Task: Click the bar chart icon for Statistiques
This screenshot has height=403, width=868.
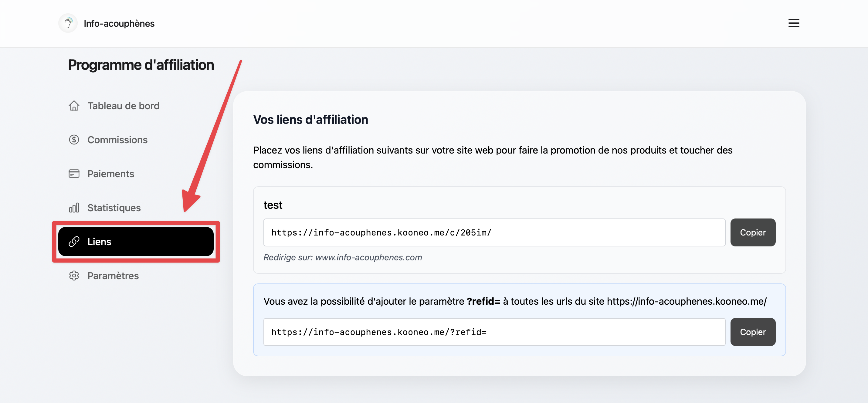Action: tap(74, 208)
